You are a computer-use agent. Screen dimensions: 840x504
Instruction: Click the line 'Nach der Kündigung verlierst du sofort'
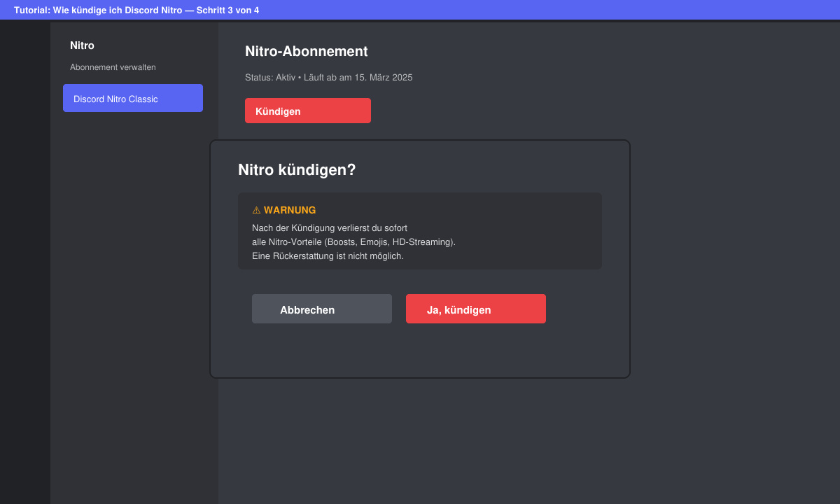click(x=330, y=228)
